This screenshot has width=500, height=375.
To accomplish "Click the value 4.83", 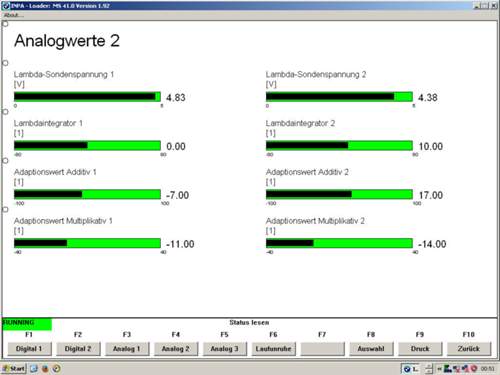I will point(176,98).
